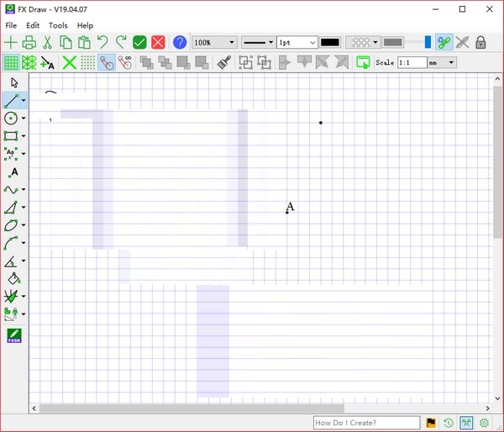Viewport: 504px width, 432px height.
Task: Expand the curve tool dropdown arrow
Action: tap(24, 190)
